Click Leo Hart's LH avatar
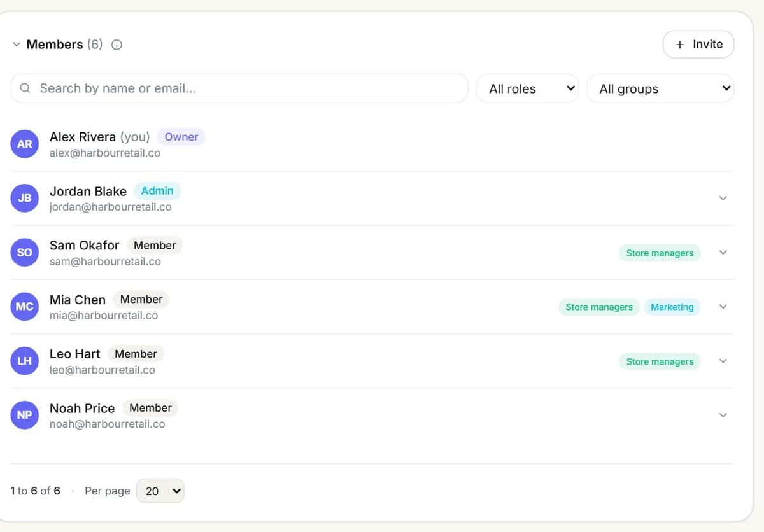The image size is (764, 532). (25, 361)
